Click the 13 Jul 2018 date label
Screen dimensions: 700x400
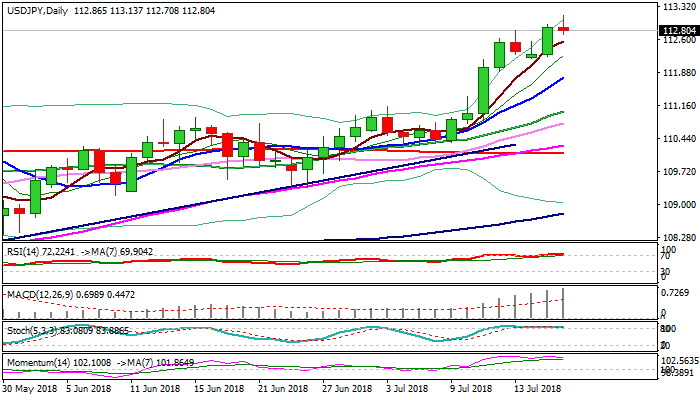tap(538, 387)
